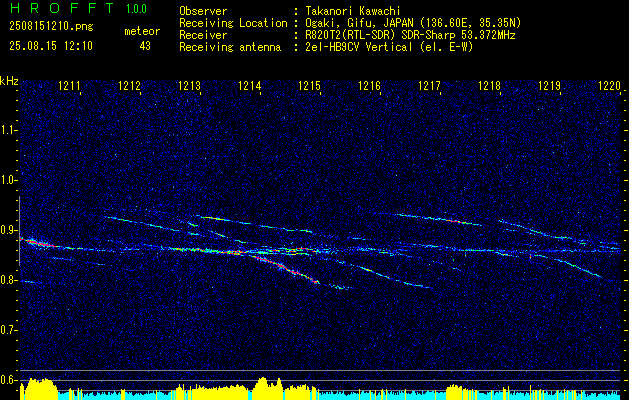Click the 2el-HB9CV Vertical antenna text
Viewport: 629px width, 400px height.
pyautogui.click(x=389, y=47)
